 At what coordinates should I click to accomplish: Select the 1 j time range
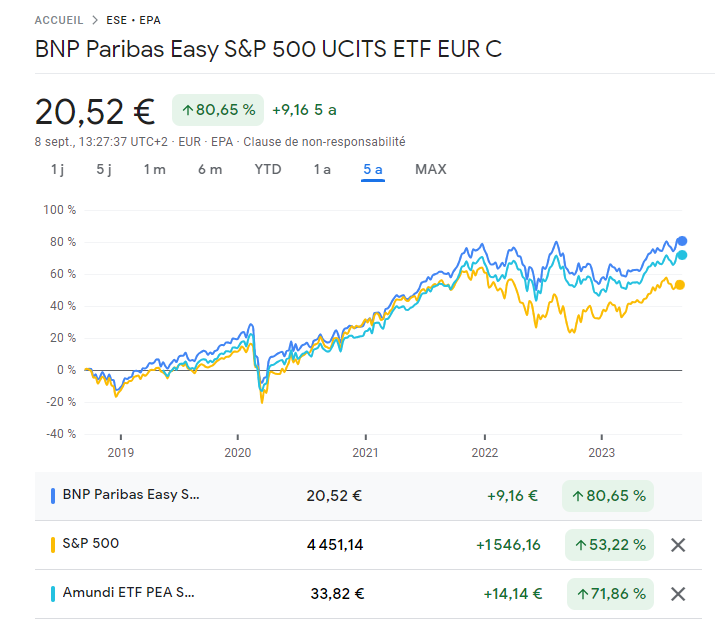point(57,169)
